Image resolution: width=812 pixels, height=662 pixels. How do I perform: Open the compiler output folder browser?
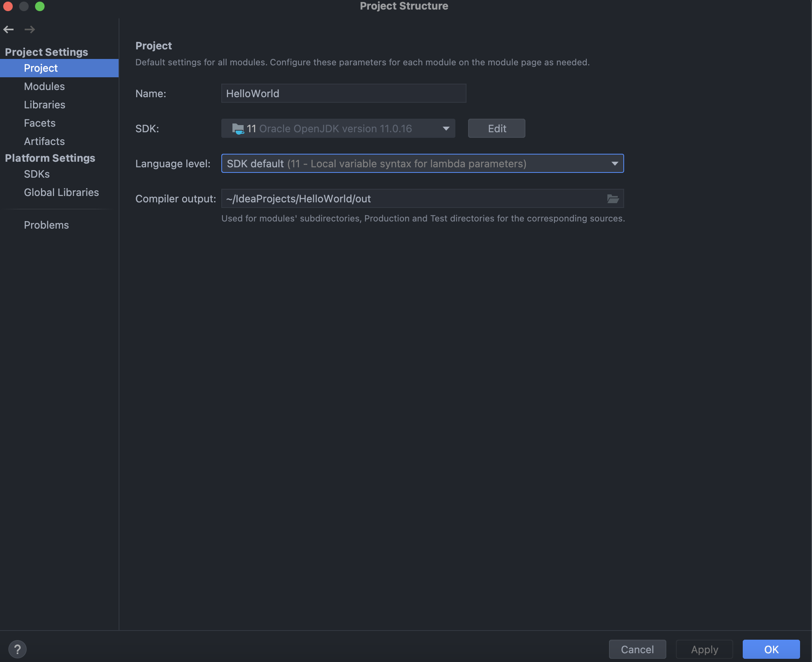click(x=613, y=199)
